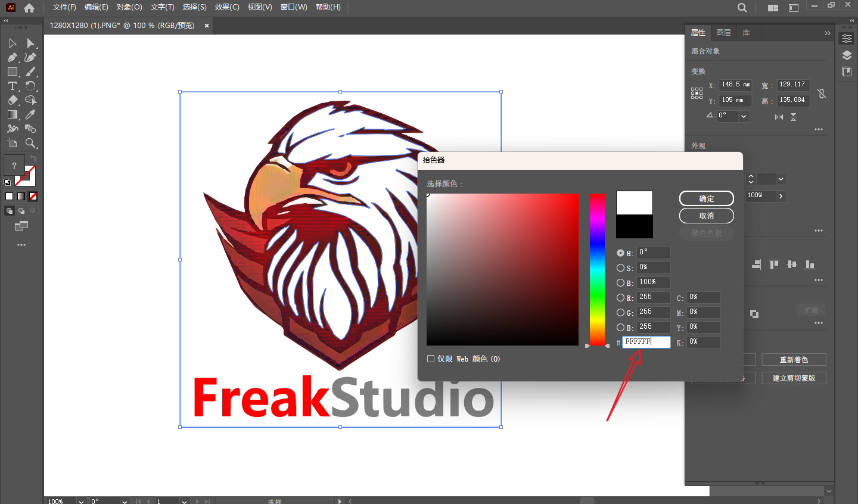Image resolution: width=858 pixels, height=504 pixels.
Task: Collapse panel with double-arrow button
Action: (828, 33)
